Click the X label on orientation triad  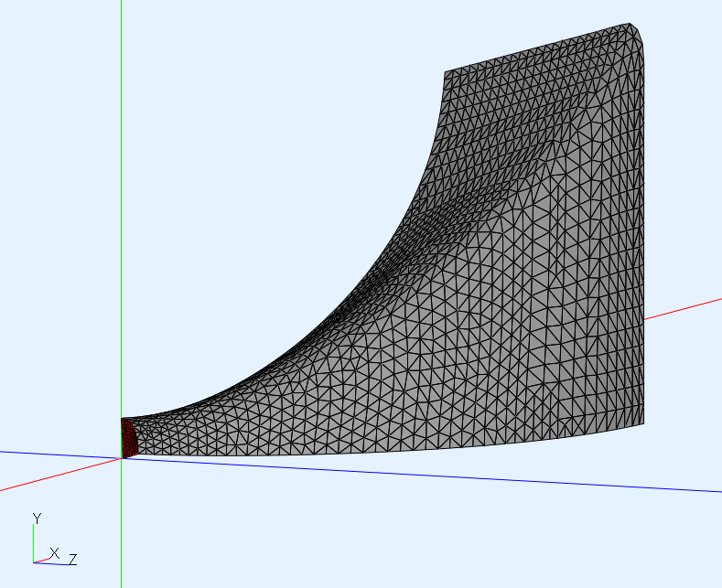pos(54,553)
